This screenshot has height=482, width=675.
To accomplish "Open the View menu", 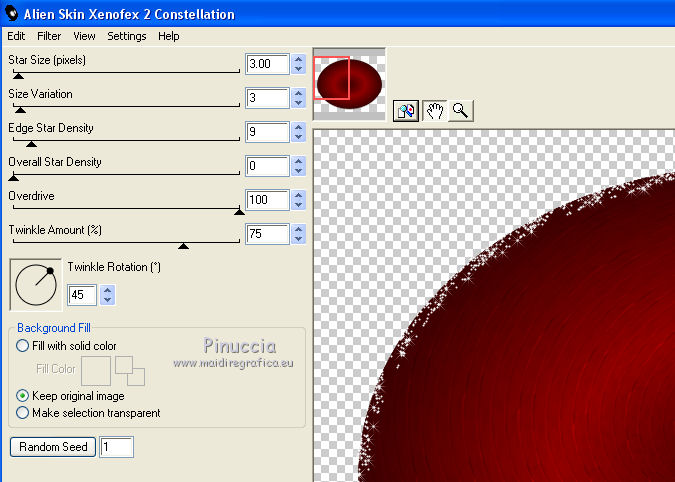I will pos(84,36).
